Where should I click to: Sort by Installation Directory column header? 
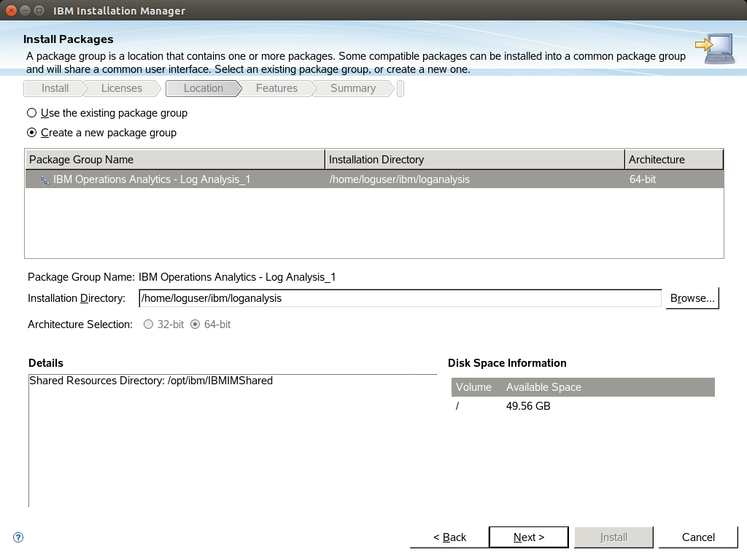[474, 160]
